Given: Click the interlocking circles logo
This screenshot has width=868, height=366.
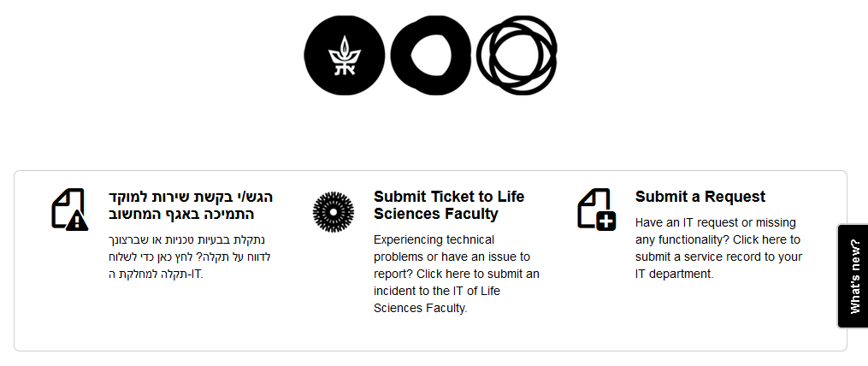Looking at the screenshot, I should pyautogui.click(x=517, y=56).
